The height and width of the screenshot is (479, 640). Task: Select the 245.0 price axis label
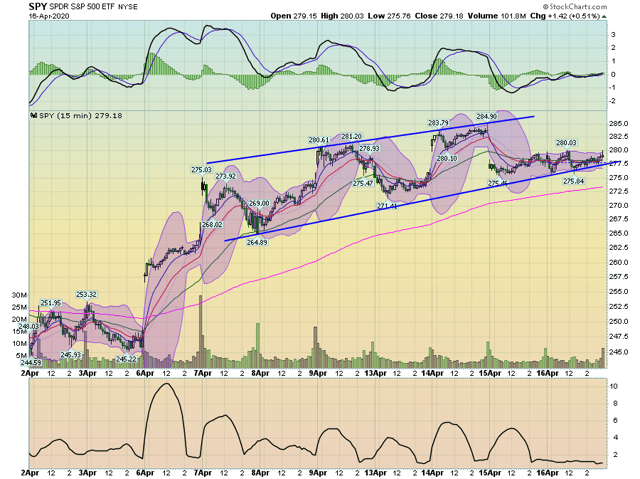click(619, 352)
